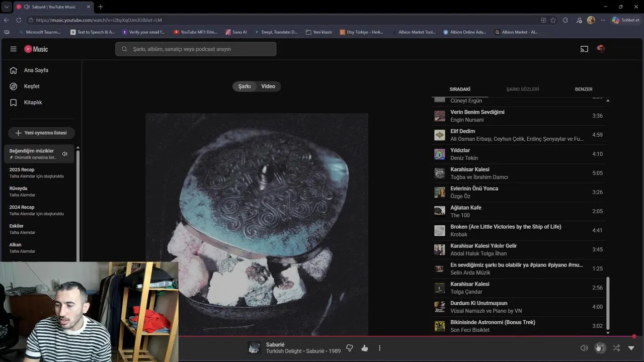Bookmark this page with the star icon
This screenshot has width=644, height=362.
[x=553, y=20]
